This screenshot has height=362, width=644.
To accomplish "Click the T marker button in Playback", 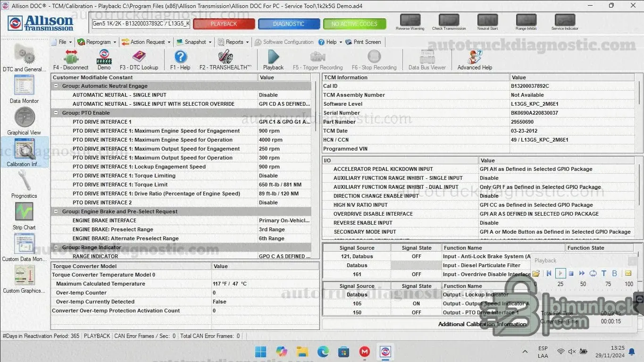I will (x=603, y=273).
